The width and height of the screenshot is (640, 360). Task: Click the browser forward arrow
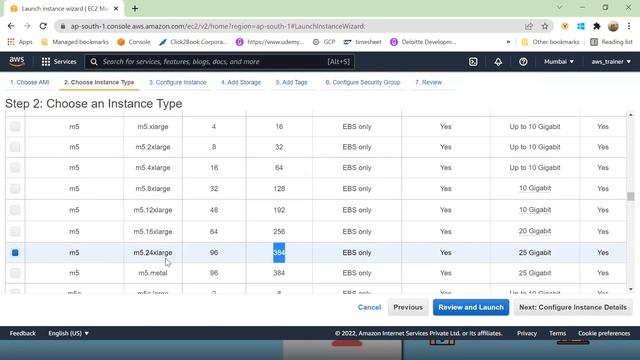point(27,26)
